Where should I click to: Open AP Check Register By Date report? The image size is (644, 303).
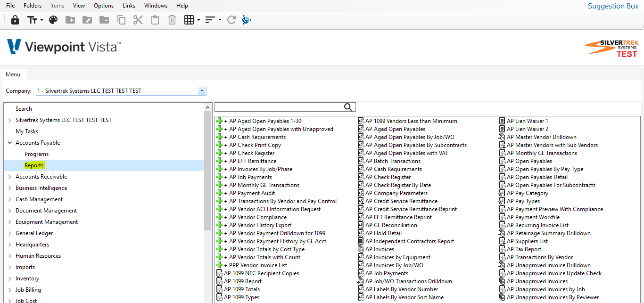398,185
